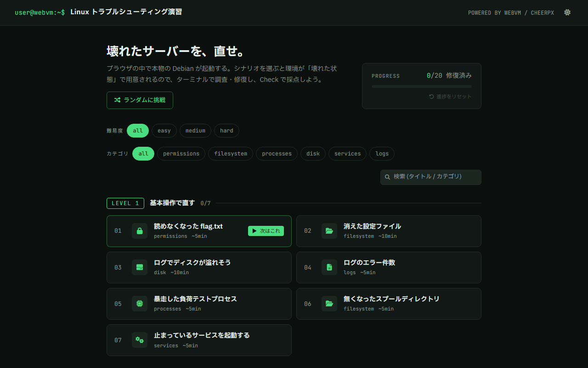The height and width of the screenshot is (368, 588).
Task: Filter difficulty to hard
Action: (226, 131)
